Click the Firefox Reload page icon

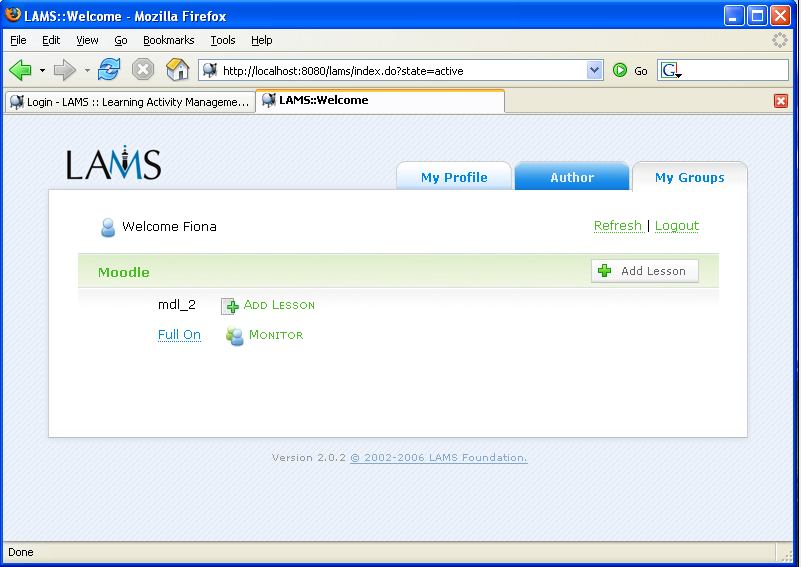(109, 70)
